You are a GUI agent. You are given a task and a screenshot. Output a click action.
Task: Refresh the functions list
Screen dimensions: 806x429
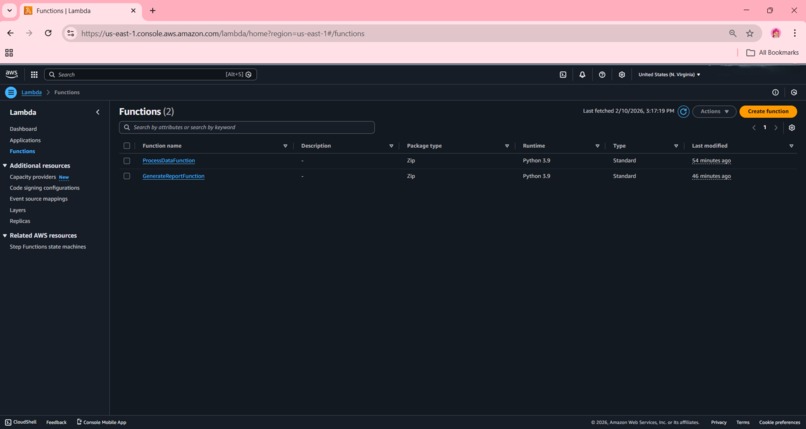coord(683,111)
